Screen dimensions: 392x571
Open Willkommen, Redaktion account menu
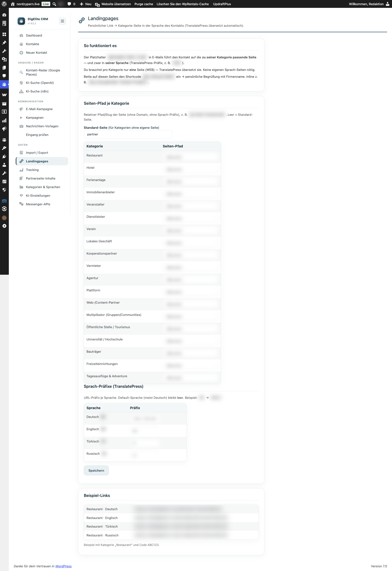click(x=366, y=4)
